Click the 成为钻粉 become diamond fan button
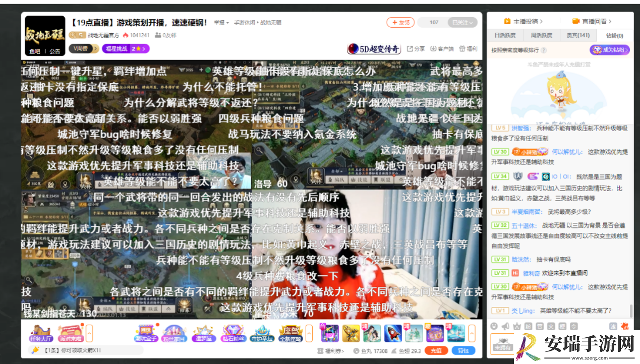 tap(610, 50)
